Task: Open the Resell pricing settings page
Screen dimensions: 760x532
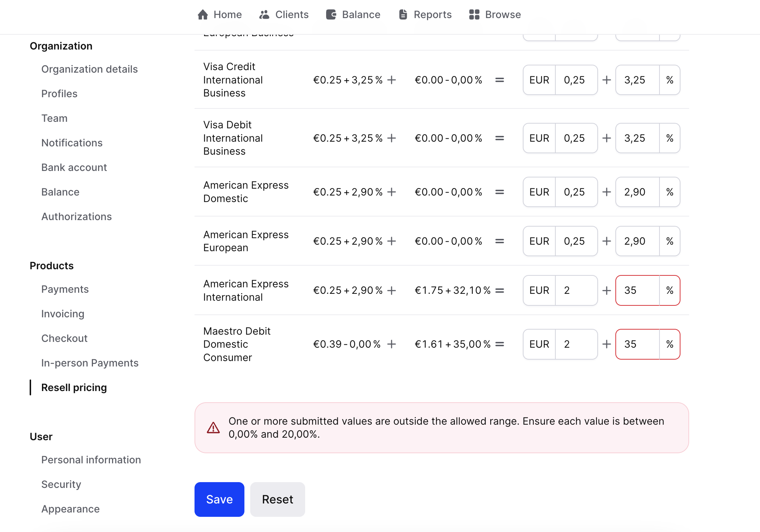Action: (74, 387)
